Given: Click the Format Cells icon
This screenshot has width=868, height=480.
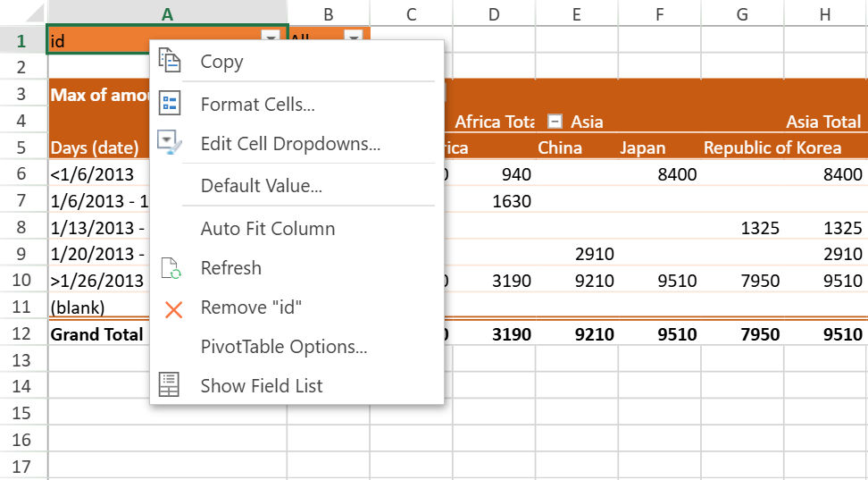Looking at the screenshot, I should point(170,104).
